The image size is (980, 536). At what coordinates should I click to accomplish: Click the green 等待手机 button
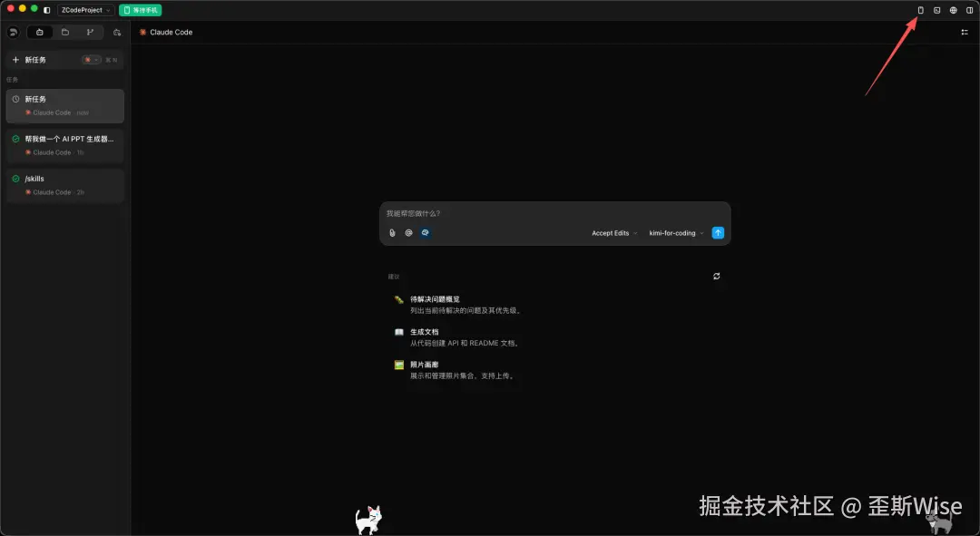point(140,10)
